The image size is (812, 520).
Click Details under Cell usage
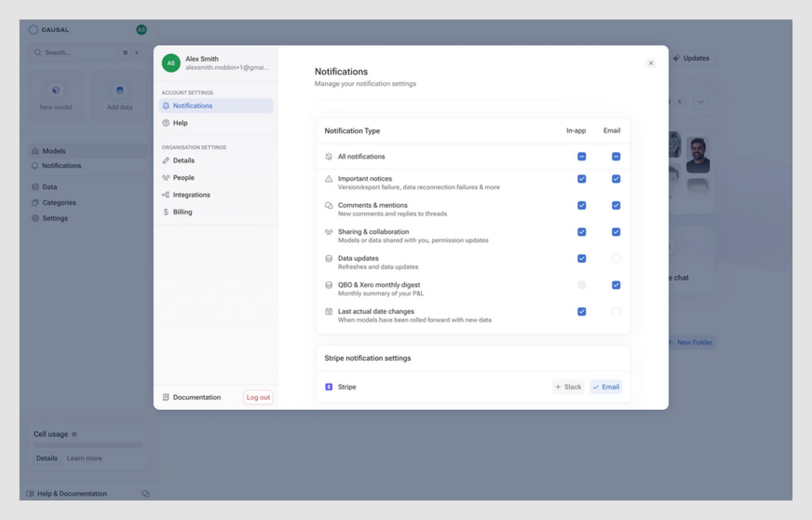(47, 458)
